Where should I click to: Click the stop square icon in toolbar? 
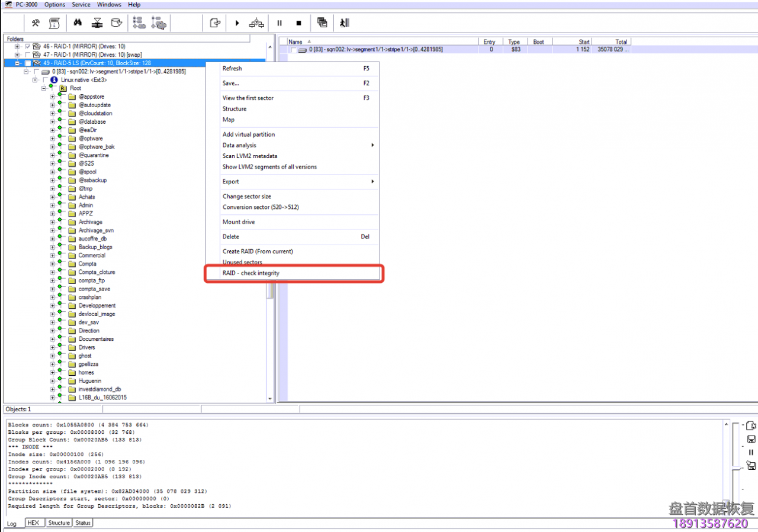click(298, 23)
